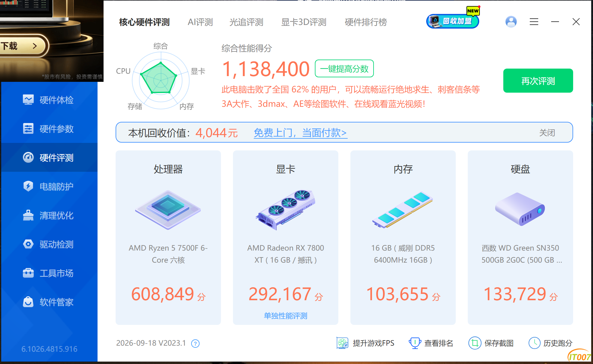Click the user account avatar icon

pyautogui.click(x=511, y=22)
